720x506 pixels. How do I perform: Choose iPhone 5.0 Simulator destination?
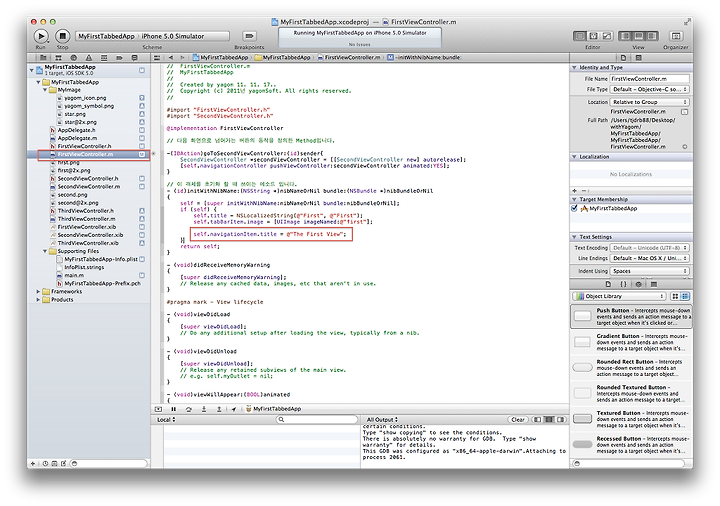(173, 36)
